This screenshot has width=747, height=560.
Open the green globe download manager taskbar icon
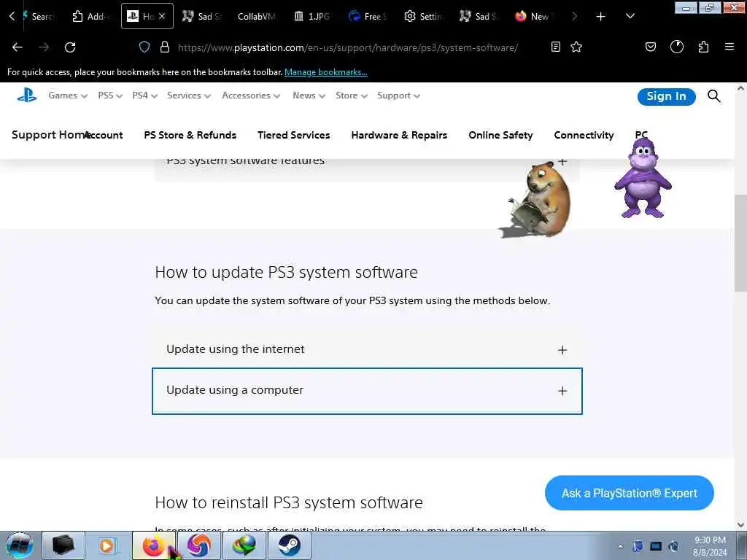(x=244, y=545)
